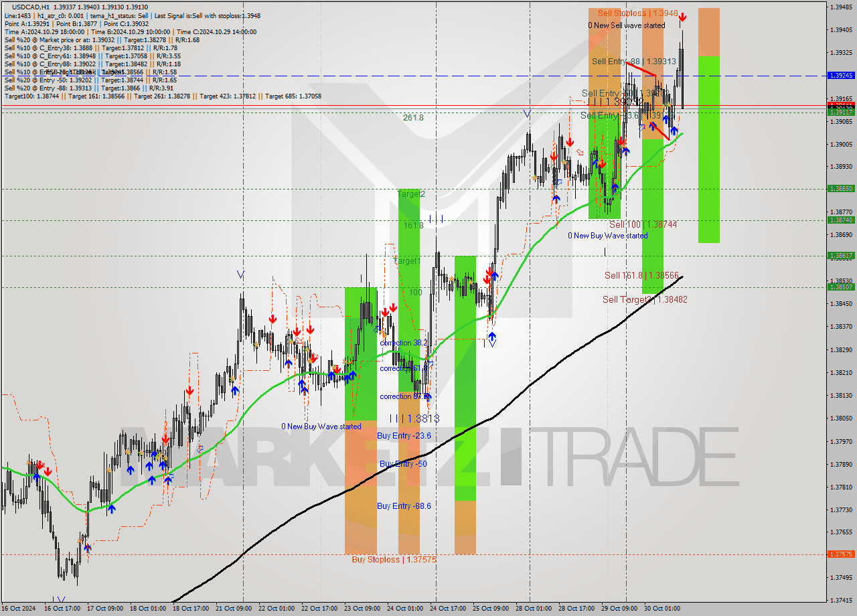
Task: Click the 1.37730 price axis value
Action: pos(841,510)
